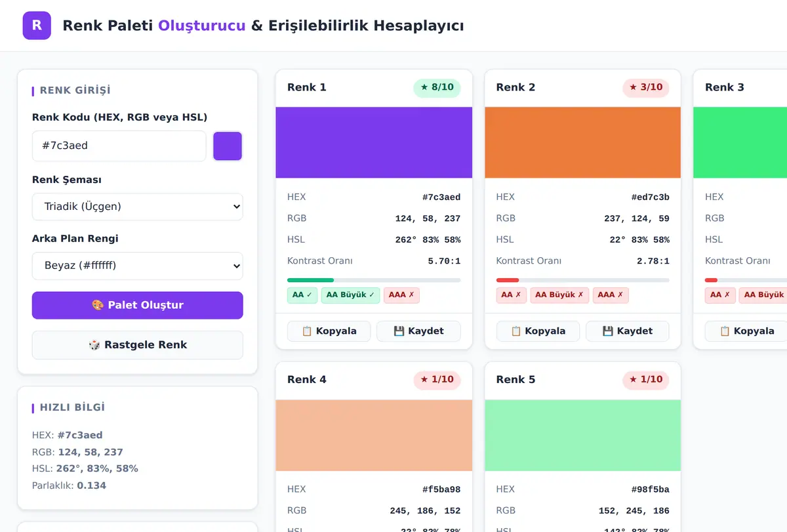Open the Arka Plan Rengi dropdown
The image size is (787, 532).
[x=138, y=266]
